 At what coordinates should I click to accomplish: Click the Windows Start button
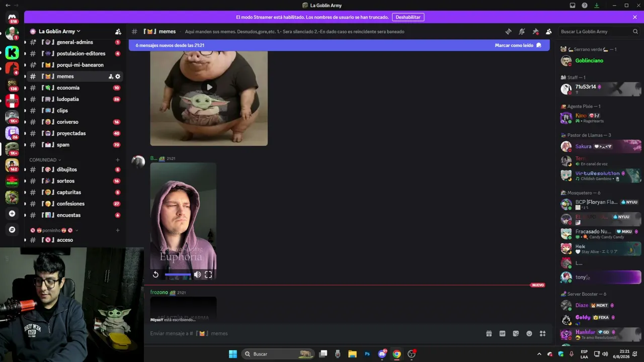coord(232,354)
